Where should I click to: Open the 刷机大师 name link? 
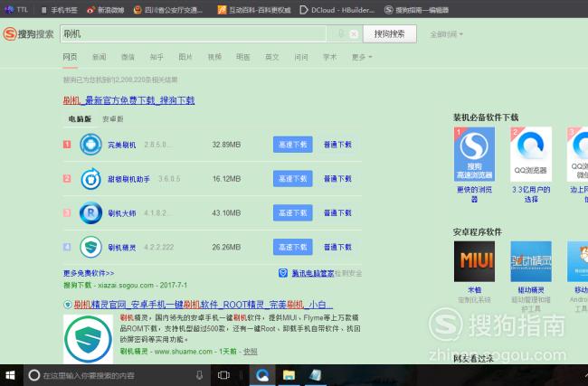[122, 213]
